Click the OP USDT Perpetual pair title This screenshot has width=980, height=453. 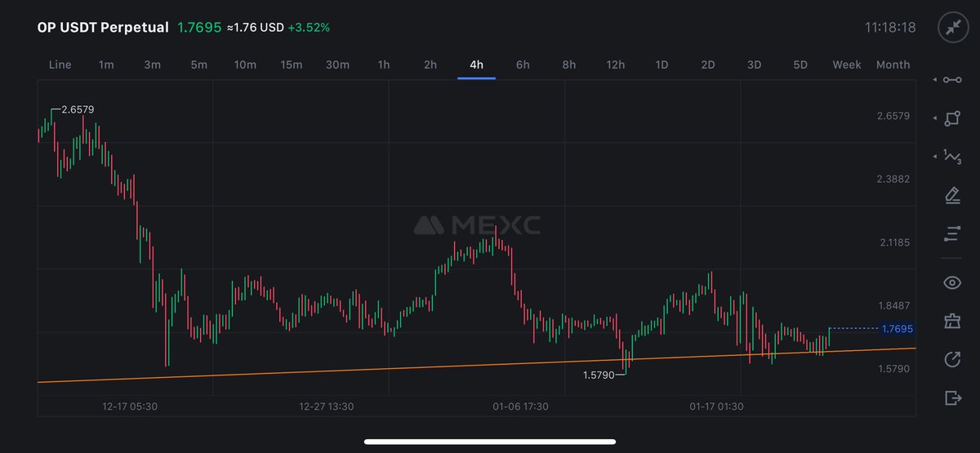[103, 27]
